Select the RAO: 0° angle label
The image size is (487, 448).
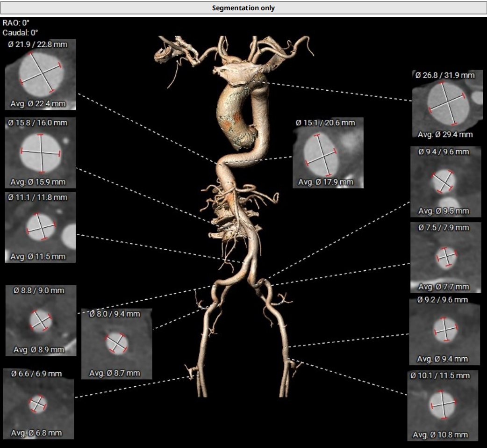(x=13, y=22)
